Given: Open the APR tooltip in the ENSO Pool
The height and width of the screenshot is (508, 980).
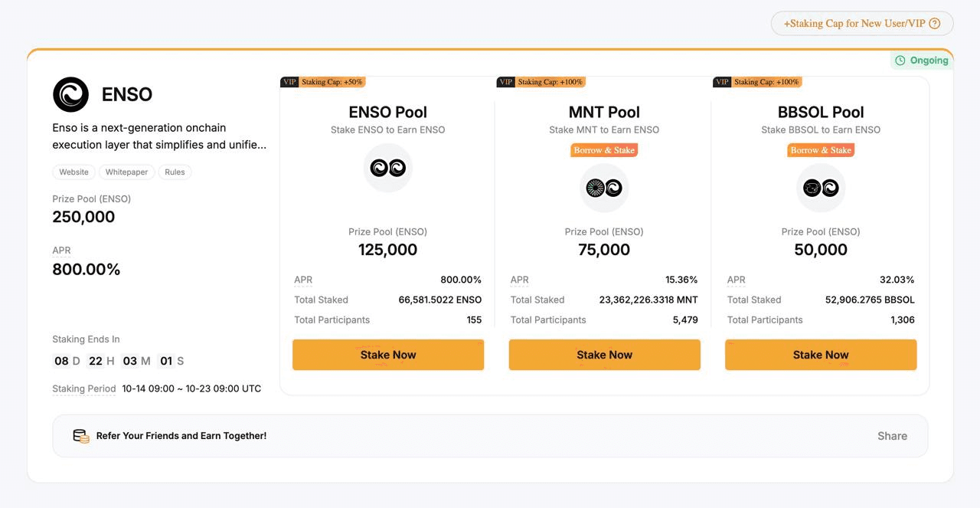Looking at the screenshot, I should tap(302, 280).
